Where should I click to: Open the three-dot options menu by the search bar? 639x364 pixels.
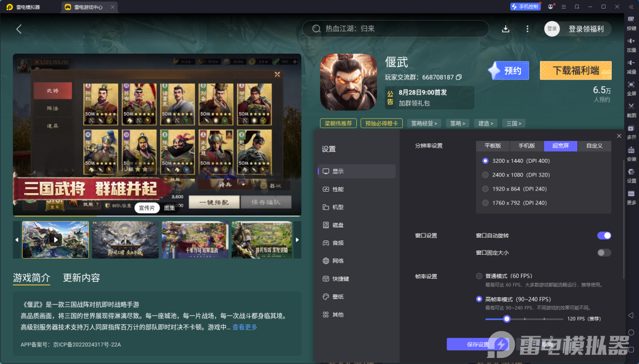click(527, 29)
